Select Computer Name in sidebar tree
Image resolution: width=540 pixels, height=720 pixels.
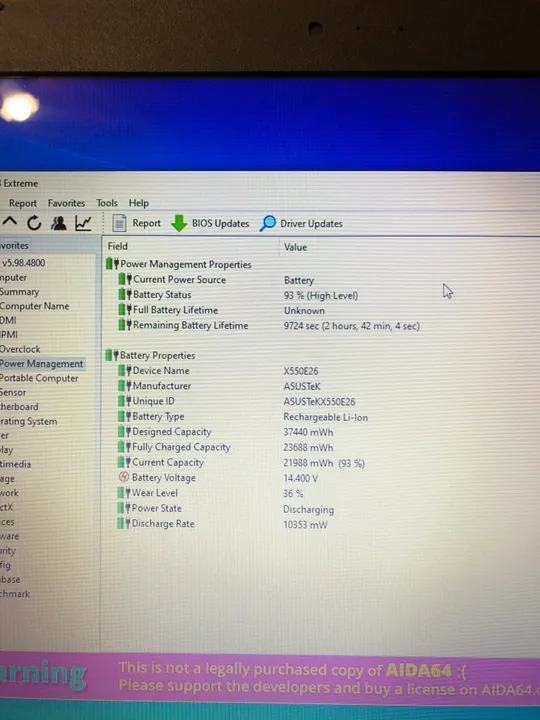click(34, 306)
